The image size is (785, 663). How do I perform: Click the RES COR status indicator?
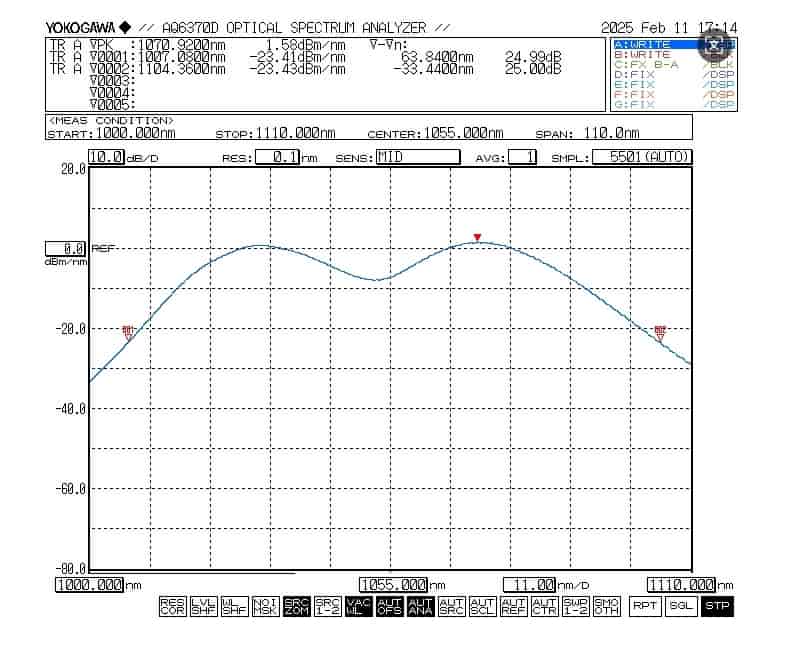171,605
